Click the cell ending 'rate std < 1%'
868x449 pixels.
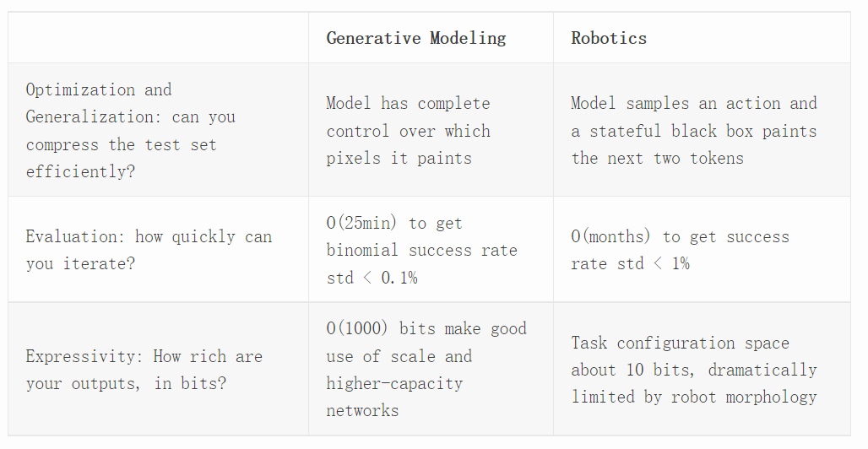[x=680, y=250]
